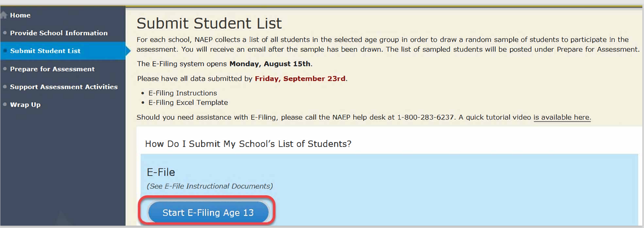Open the E-Filing Instructions document
The image size is (644, 228).
(x=183, y=93)
